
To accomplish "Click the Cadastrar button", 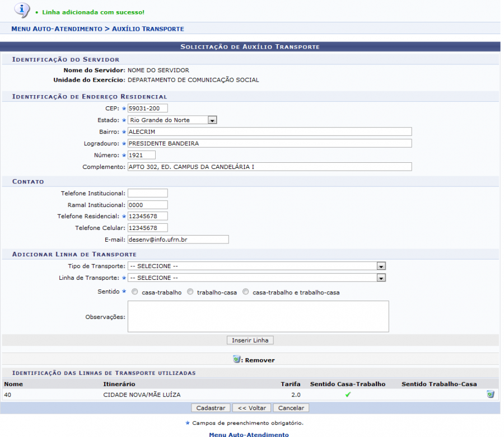I will point(211,408).
